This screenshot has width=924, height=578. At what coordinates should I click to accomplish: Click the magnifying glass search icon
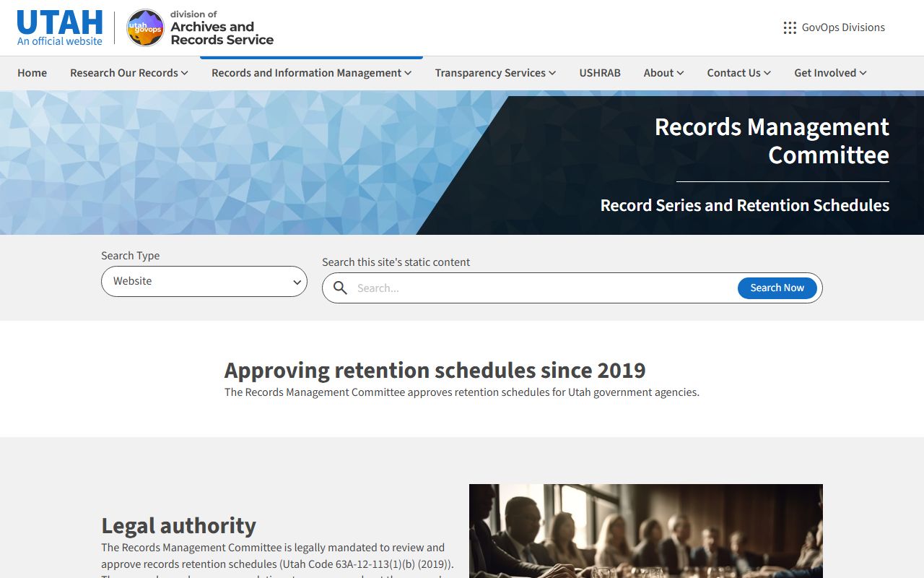(x=340, y=288)
